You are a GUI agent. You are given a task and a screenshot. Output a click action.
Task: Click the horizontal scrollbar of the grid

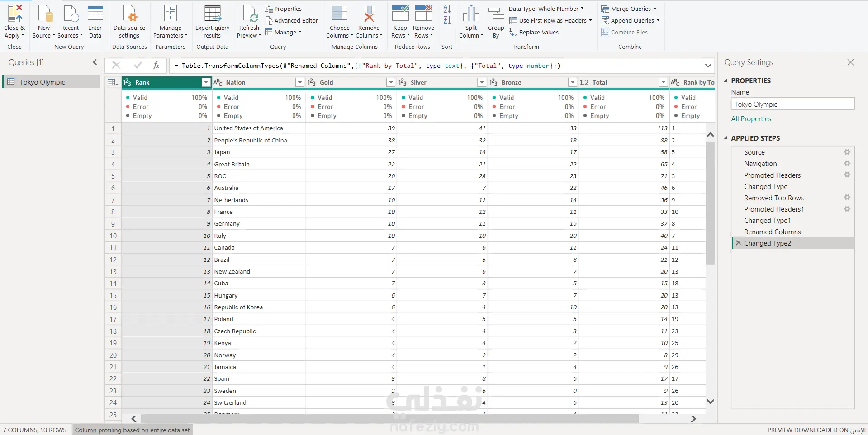tap(389, 419)
